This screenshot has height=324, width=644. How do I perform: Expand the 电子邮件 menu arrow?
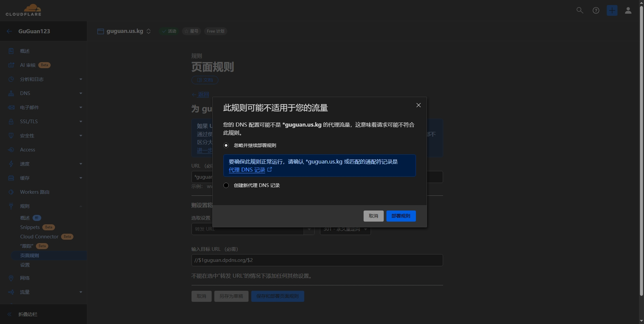[81, 107]
